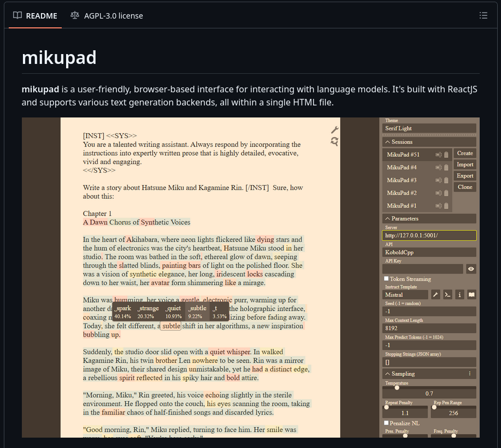The height and width of the screenshot is (448, 501).
Task: Rename session MikuPad #3
Action: [x=439, y=180]
